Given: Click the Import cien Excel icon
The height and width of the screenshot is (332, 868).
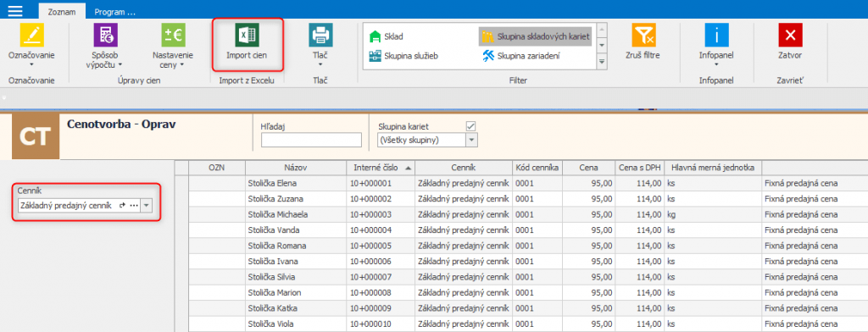Looking at the screenshot, I should click(248, 35).
